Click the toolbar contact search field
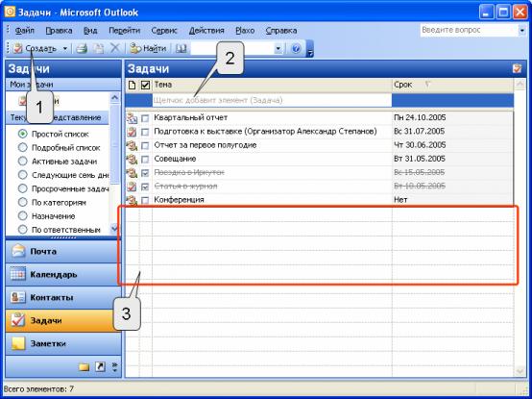This screenshot has width=532, height=399. point(232,49)
